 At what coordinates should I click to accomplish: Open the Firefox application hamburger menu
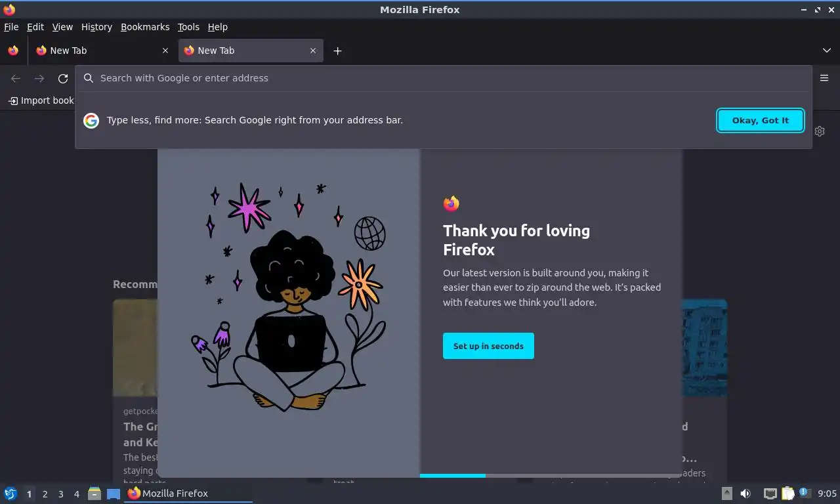(x=824, y=78)
